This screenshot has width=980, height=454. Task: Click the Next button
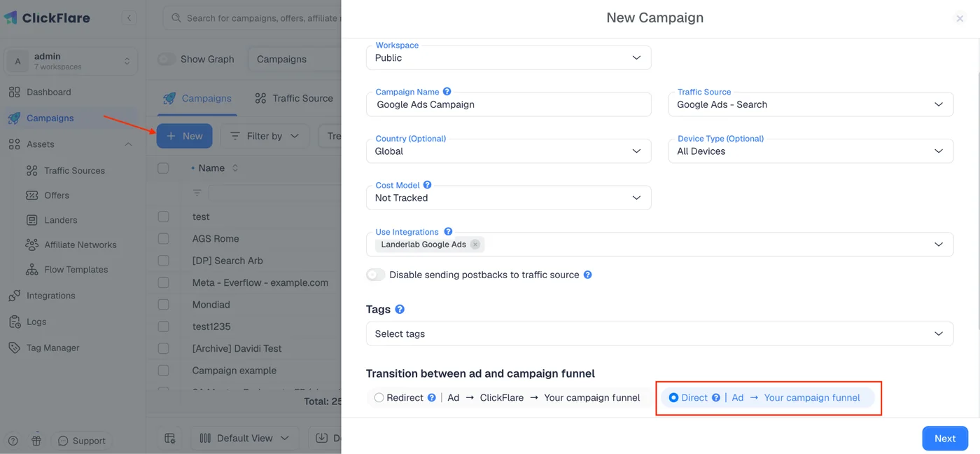pyautogui.click(x=945, y=439)
